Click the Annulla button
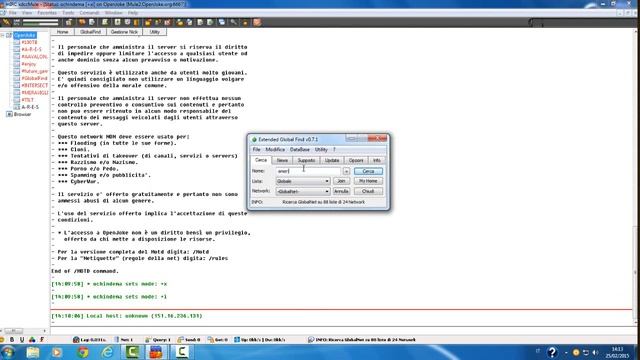The height and width of the screenshot is (360, 640). pos(341,191)
